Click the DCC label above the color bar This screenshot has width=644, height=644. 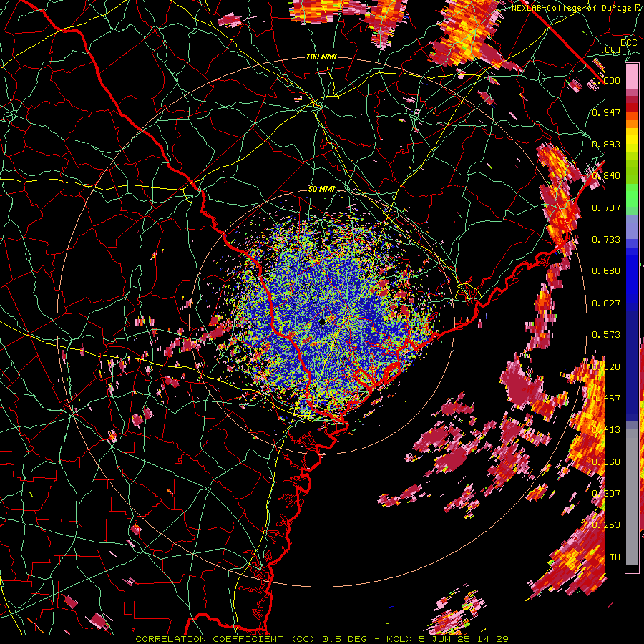[x=628, y=43]
